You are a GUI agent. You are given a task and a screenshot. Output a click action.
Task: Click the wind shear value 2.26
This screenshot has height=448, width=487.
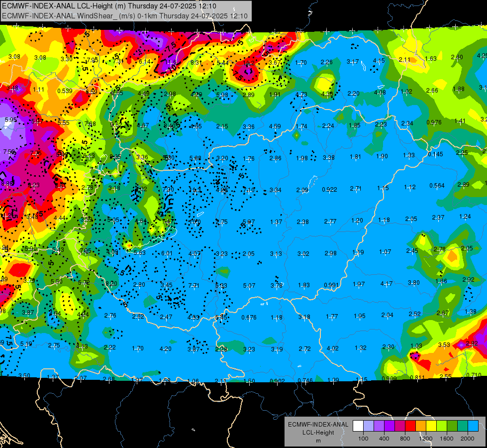tap(326, 62)
